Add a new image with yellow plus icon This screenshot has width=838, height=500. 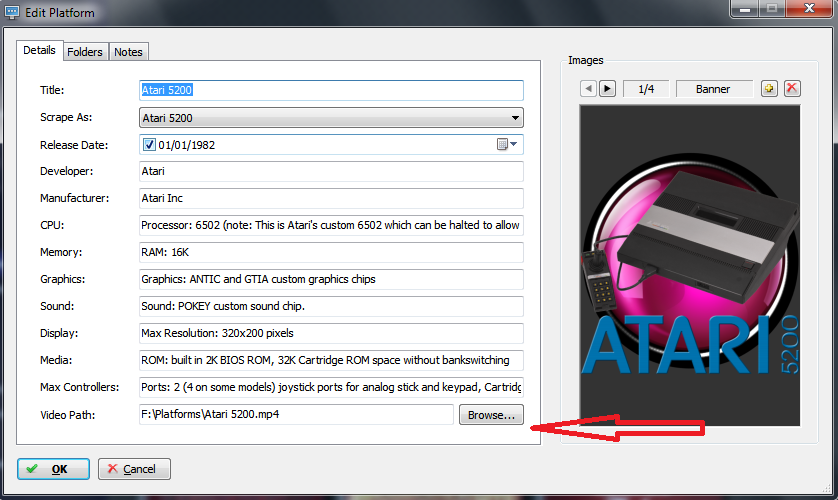tap(769, 88)
